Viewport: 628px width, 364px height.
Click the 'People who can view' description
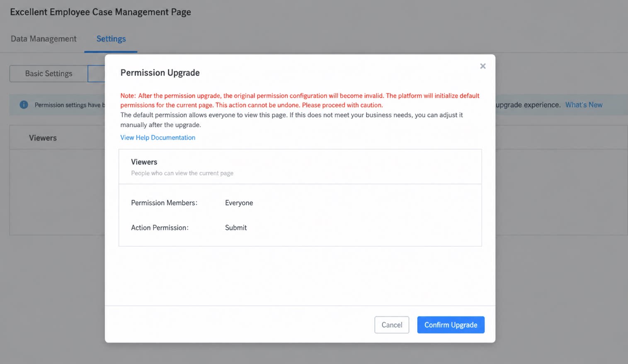(182, 173)
